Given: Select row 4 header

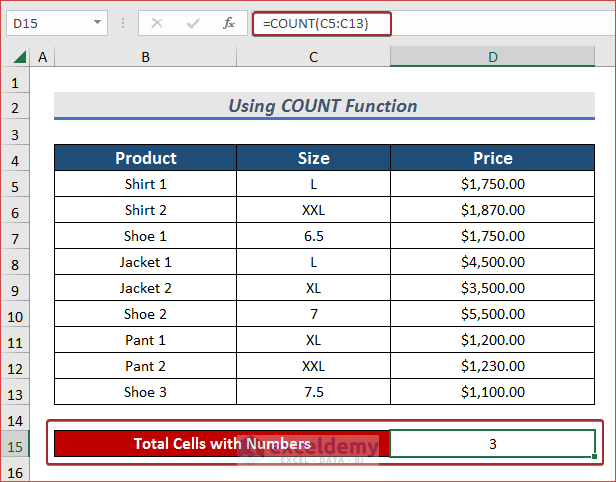Looking at the screenshot, I should [16, 158].
